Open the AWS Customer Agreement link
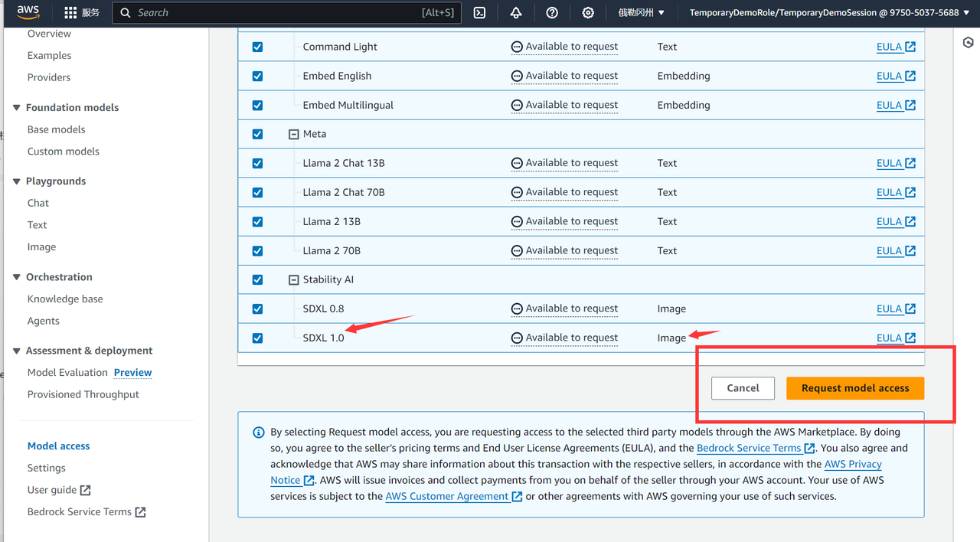Screen dimensions: 980x542 pyautogui.click(x=453, y=497)
